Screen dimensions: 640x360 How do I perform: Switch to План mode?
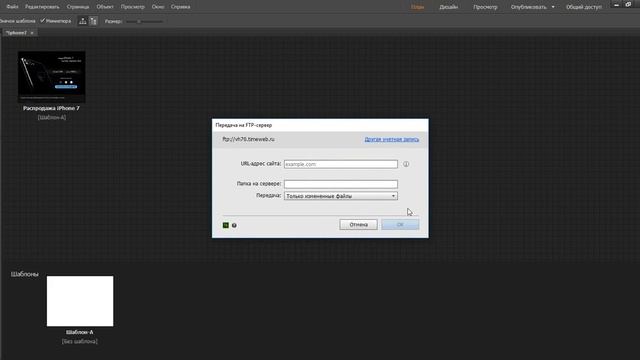point(417,7)
